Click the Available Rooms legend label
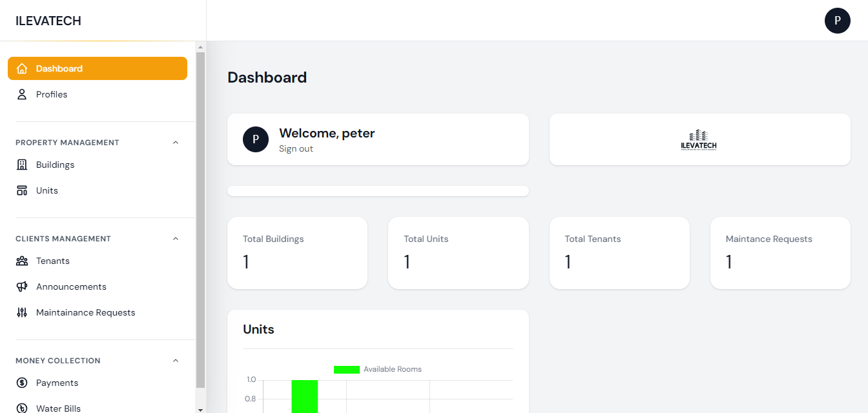Screen dimensions: 868x413 tap(393, 370)
